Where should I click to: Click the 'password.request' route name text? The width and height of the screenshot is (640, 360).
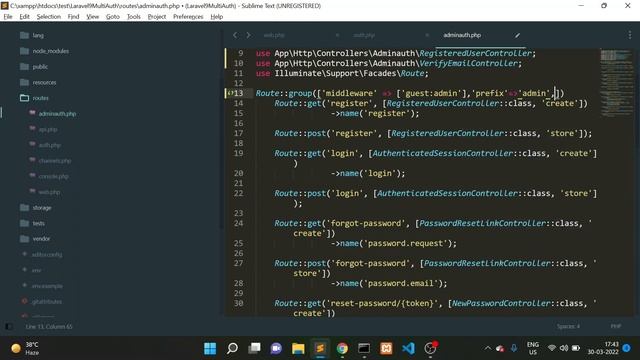[x=406, y=243]
